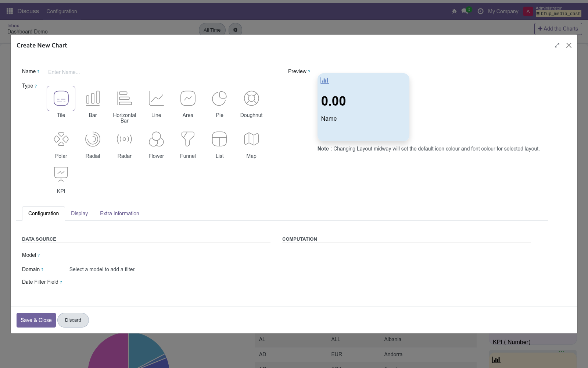Click the 'Select a model to add a filter.' text

click(103, 269)
